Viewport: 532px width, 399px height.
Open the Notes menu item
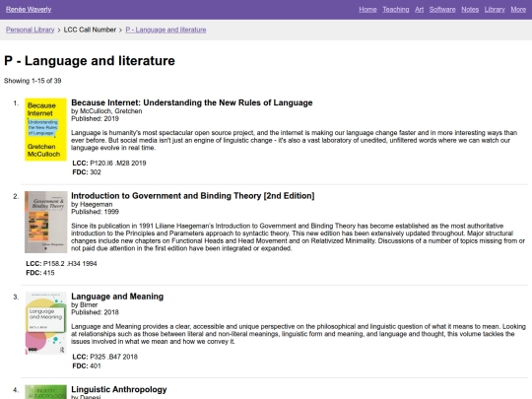point(470,10)
